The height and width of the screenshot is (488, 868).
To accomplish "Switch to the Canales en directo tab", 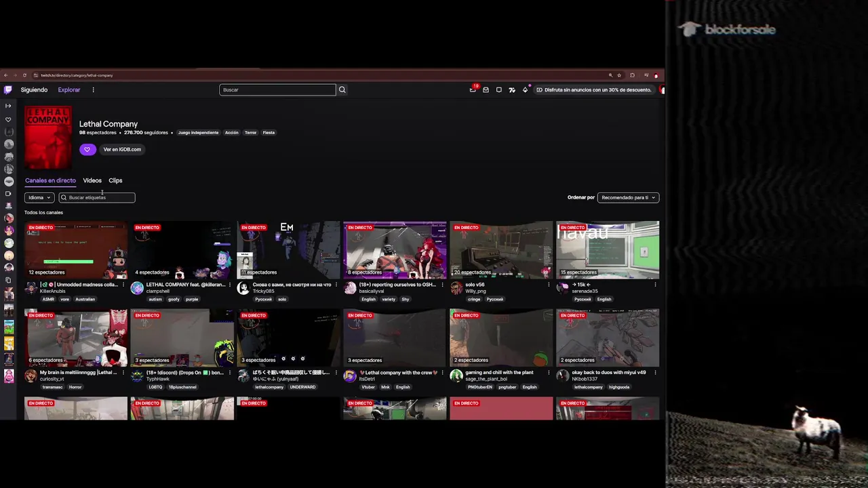I will pyautogui.click(x=50, y=180).
